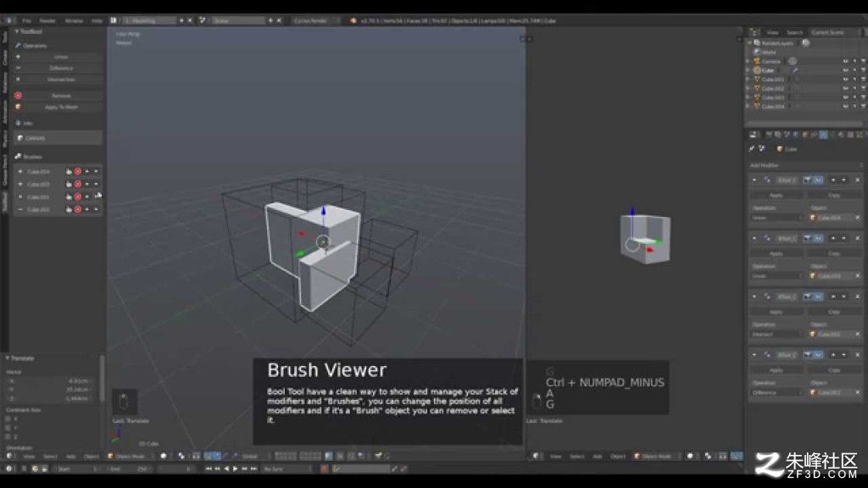Open the File menu
The height and width of the screenshot is (488, 868).
[x=26, y=20]
